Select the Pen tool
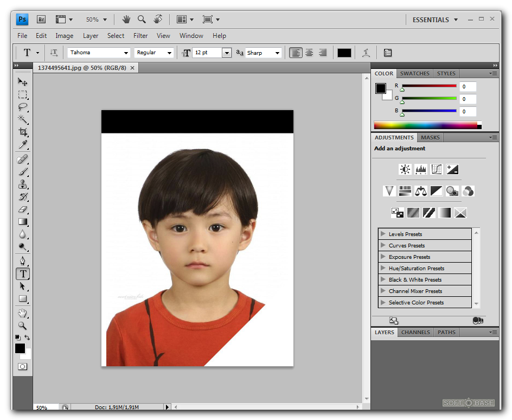512x420 pixels. [23, 261]
